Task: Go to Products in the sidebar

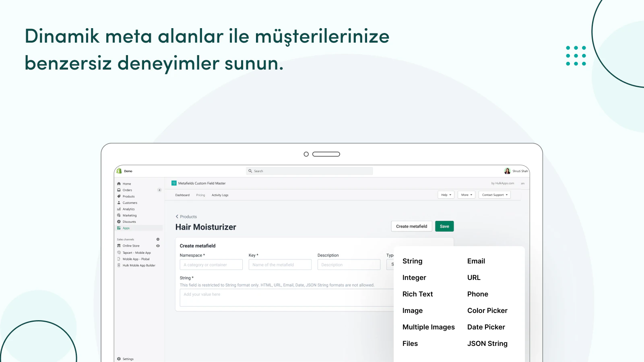Action: (128, 197)
